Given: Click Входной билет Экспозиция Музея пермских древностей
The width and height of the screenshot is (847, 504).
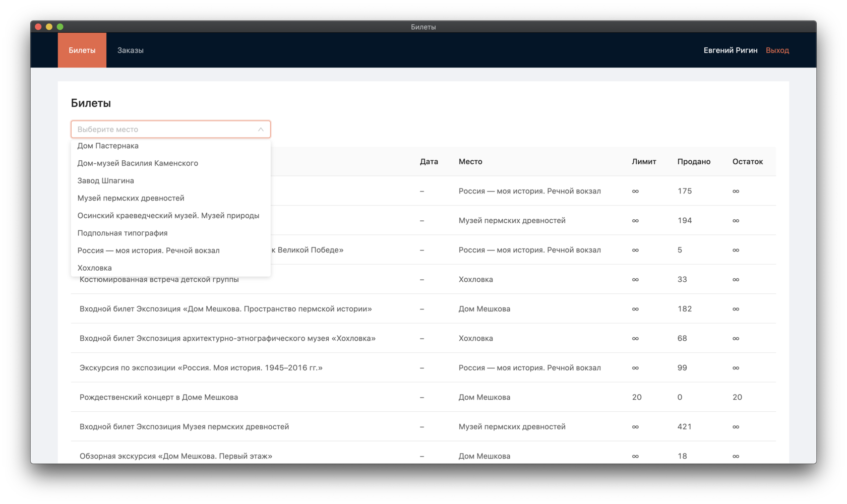Looking at the screenshot, I should click(423, 427).
